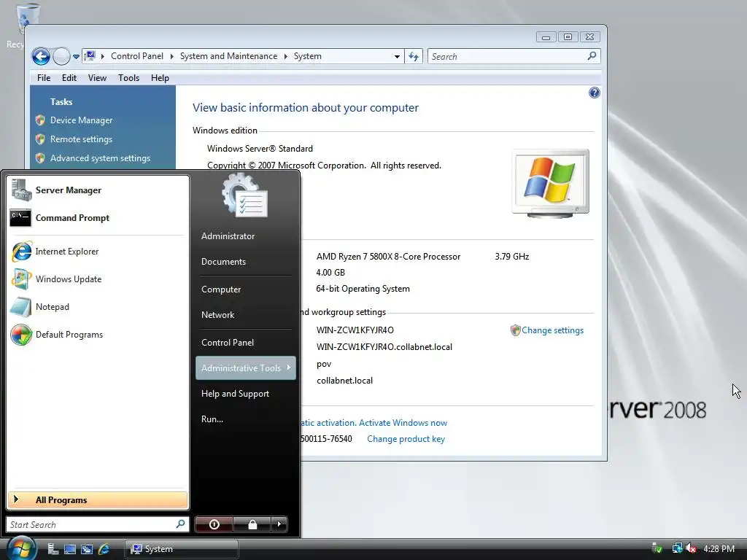Click the network tray icon
The width and height of the screenshot is (747, 560).
pos(677,548)
